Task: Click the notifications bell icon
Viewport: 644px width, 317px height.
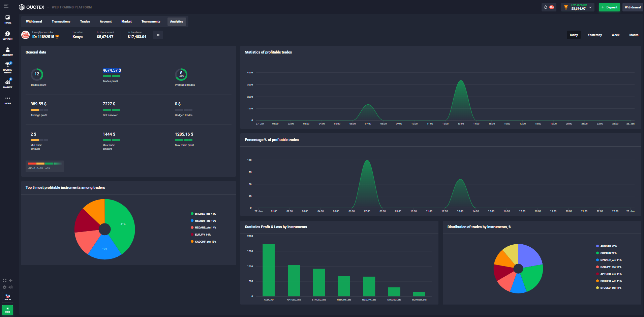Action: pos(546,7)
